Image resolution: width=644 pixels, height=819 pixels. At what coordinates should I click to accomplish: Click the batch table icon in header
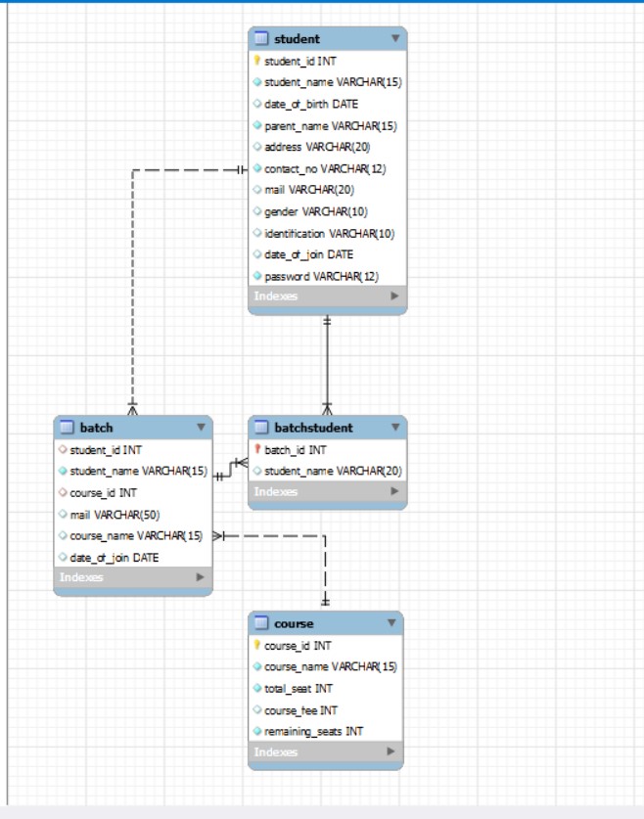67,428
